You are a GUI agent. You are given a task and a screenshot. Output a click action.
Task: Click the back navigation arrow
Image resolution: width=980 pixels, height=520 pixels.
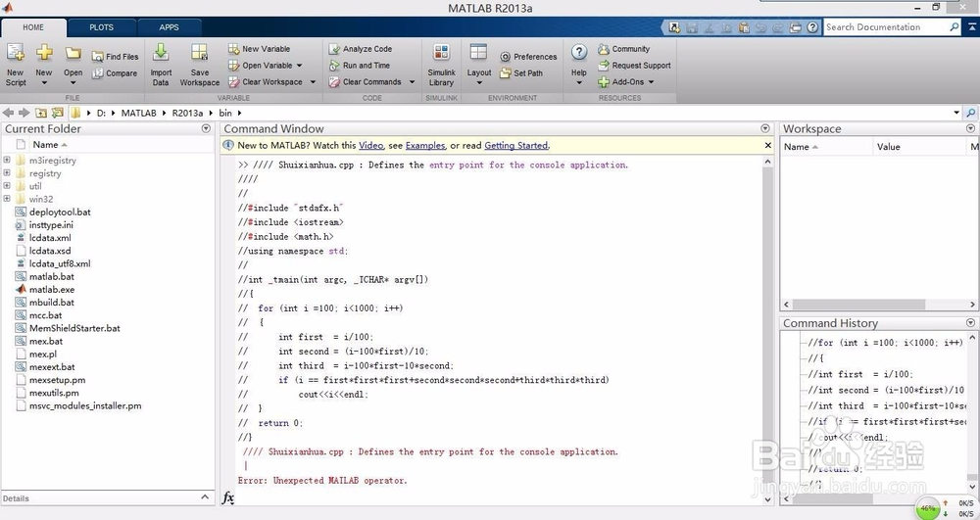coord(8,113)
